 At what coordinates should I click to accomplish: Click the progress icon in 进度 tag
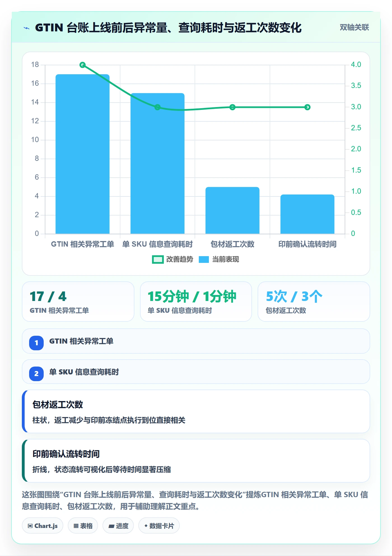pyautogui.click(x=111, y=526)
